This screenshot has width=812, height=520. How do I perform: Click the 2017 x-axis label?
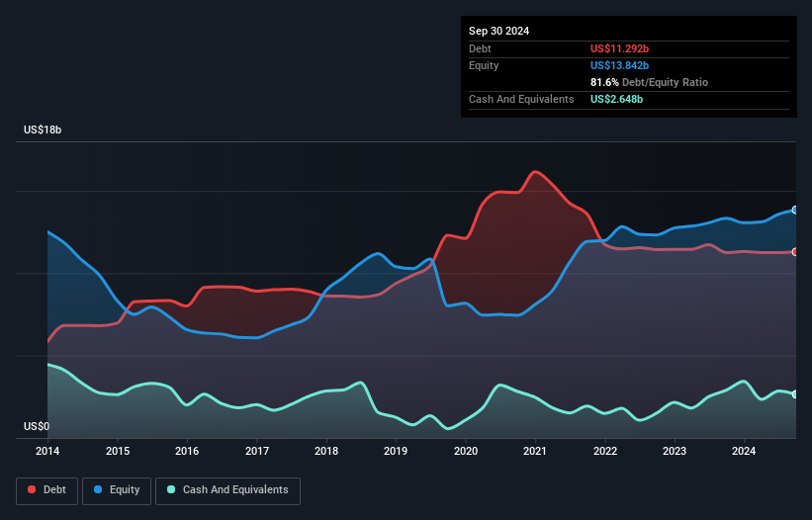(x=257, y=451)
